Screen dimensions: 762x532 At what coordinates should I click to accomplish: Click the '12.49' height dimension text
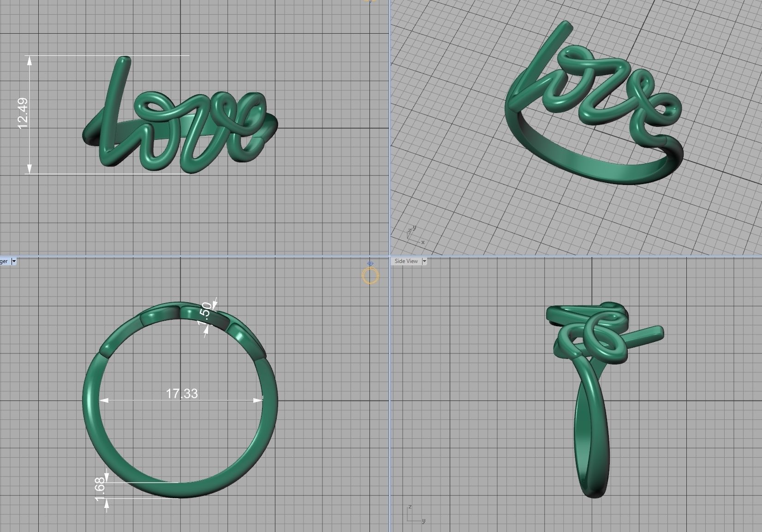(x=23, y=114)
